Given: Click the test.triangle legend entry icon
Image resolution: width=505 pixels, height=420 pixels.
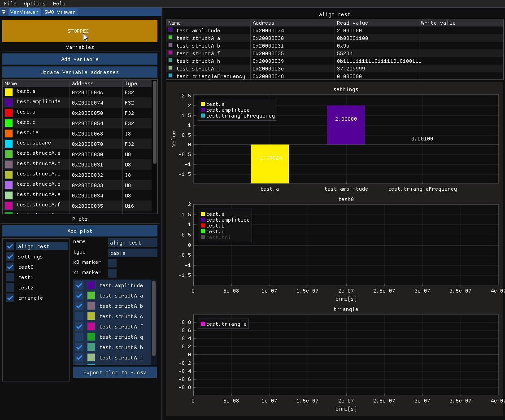Looking at the screenshot, I should tap(203, 324).
